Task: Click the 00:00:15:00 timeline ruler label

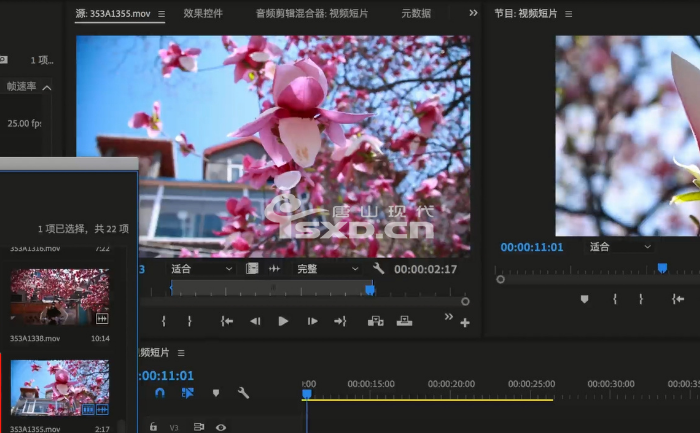Action: point(371,384)
